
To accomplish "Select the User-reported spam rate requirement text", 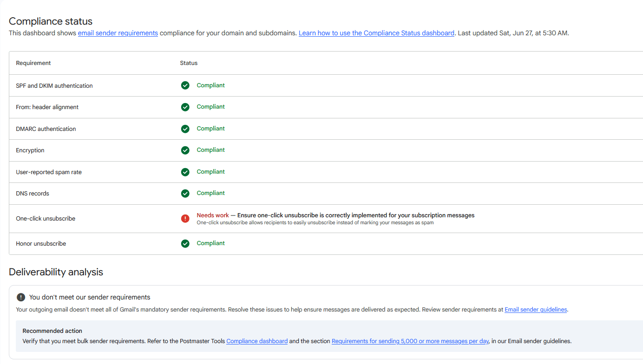I will (x=49, y=172).
